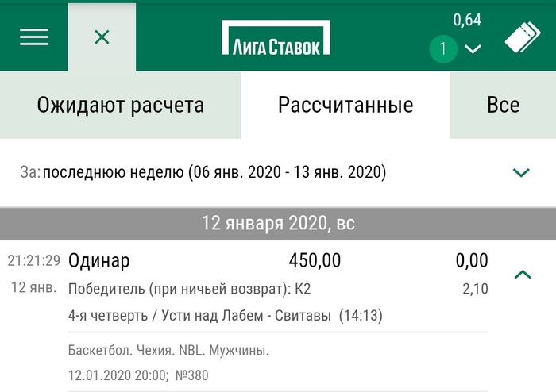Switch to Ожидают расчета tab
The image size is (556, 392).
pos(121,105)
